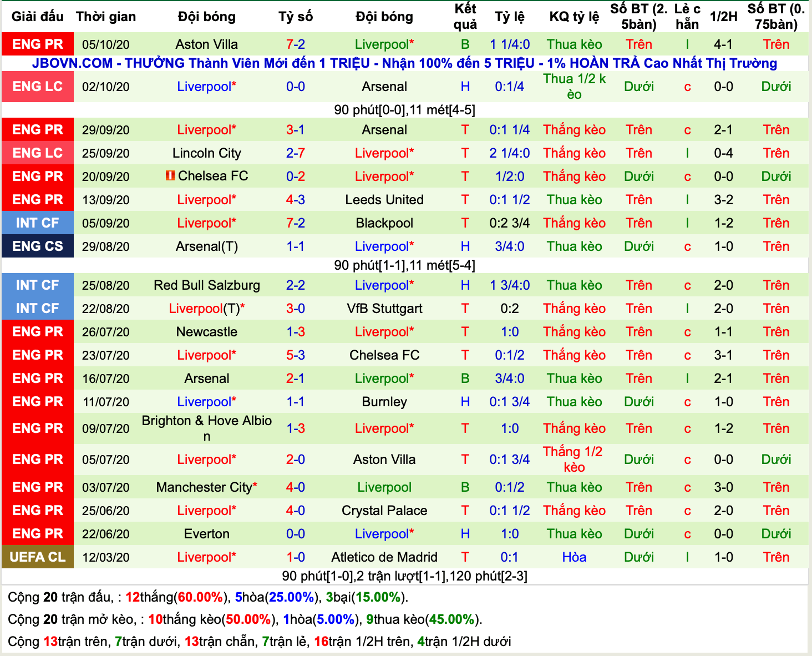Viewport: 812px width, 656px height.
Task: Click Chelsea FC in the 23/07/20 row
Action: (x=384, y=355)
